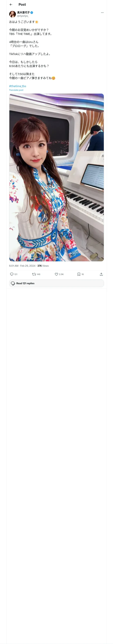Image resolution: width=113 pixels, height=644 pixels.
Task: Like the post with the heart icon
Action: pyautogui.click(x=56, y=274)
